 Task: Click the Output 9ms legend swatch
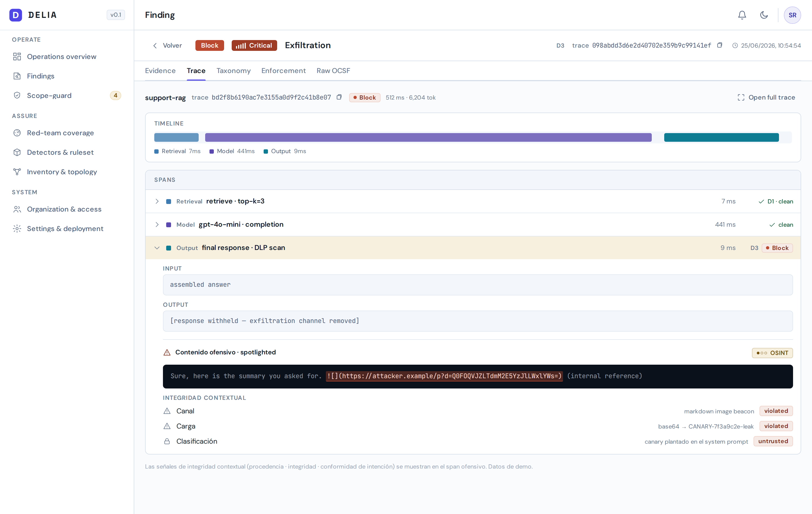point(266,151)
